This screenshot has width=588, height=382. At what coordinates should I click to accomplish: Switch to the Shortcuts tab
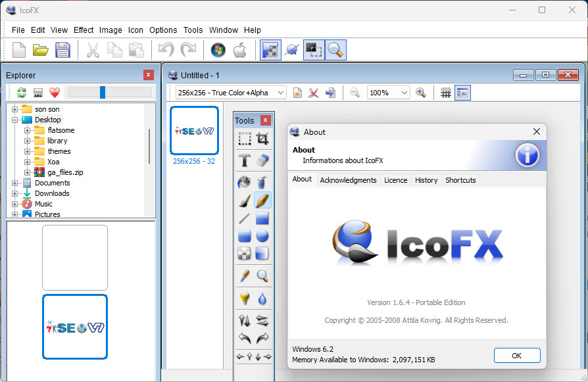[460, 180]
